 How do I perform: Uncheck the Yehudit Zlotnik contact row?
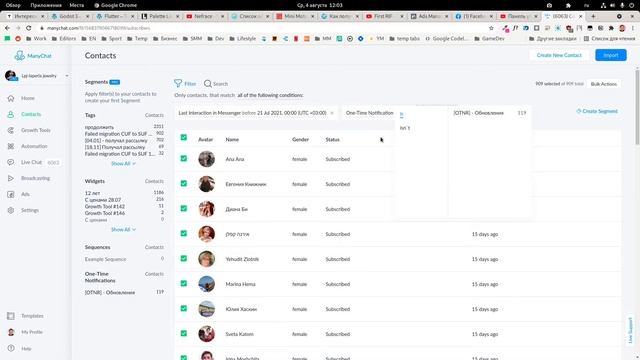pos(184,258)
